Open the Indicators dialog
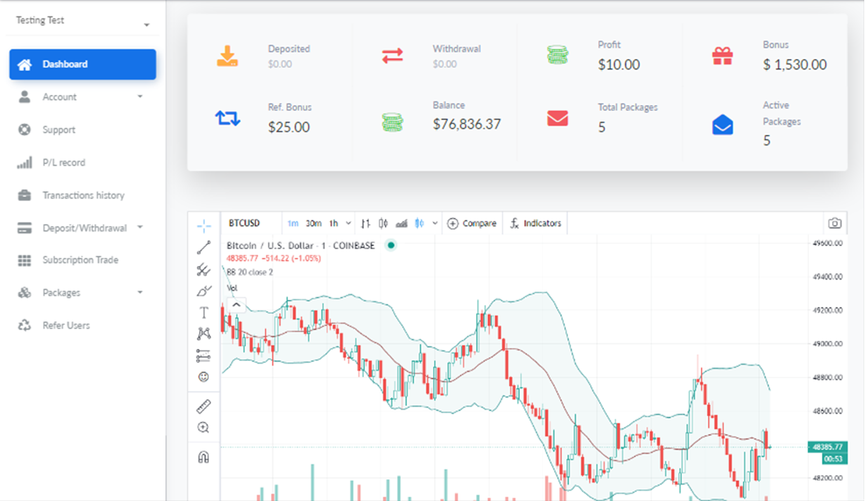 tap(536, 223)
